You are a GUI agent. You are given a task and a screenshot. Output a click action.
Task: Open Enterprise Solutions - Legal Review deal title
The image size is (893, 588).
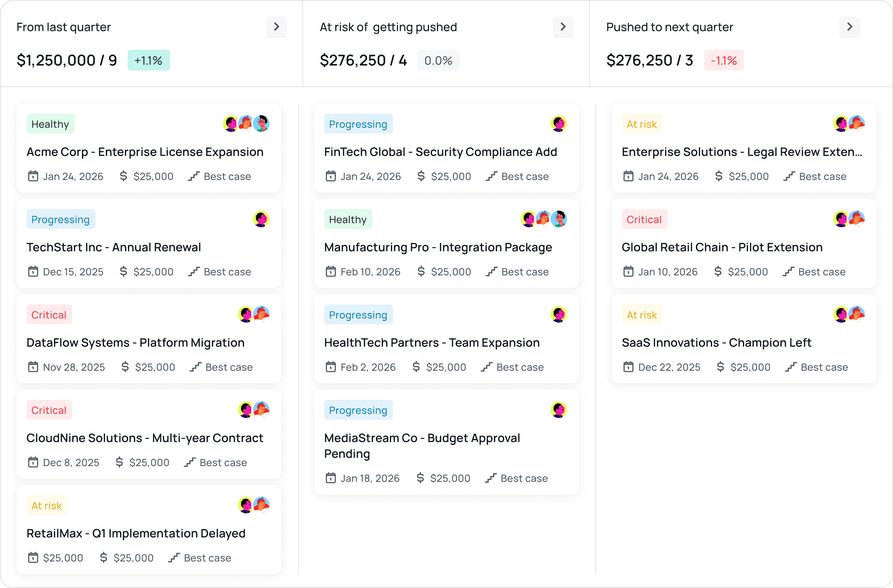coord(742,152)
